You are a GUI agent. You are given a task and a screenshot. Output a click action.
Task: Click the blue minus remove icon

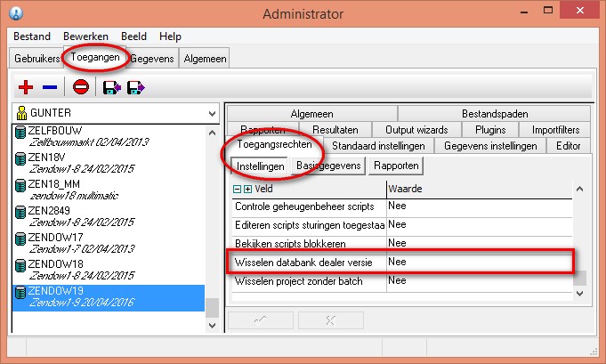pos(50,87)
